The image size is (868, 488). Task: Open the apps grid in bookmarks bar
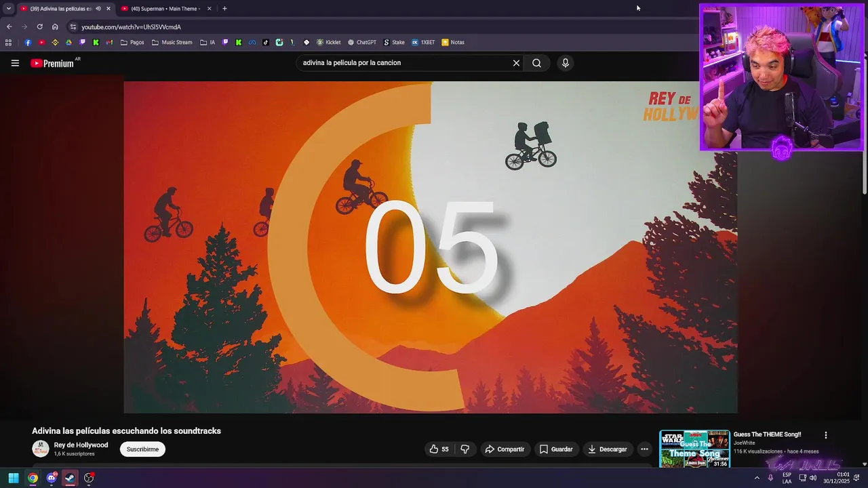8,42
